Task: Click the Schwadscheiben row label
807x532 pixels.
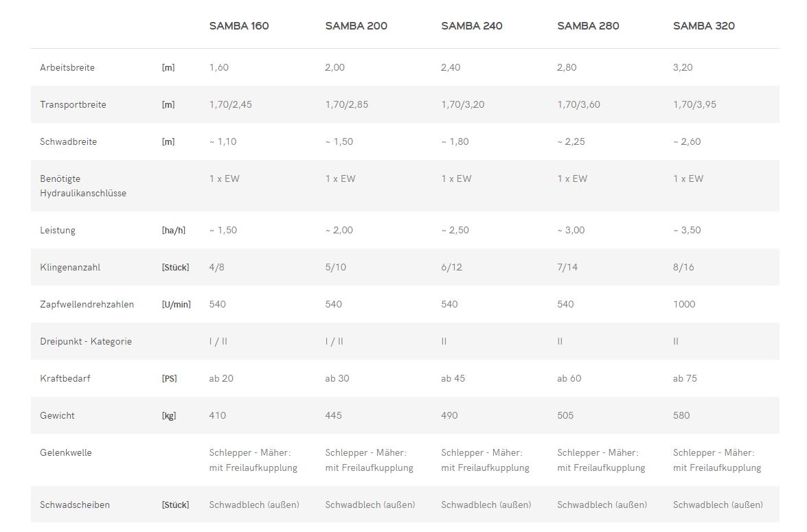Action: click(x=75, y=505)
